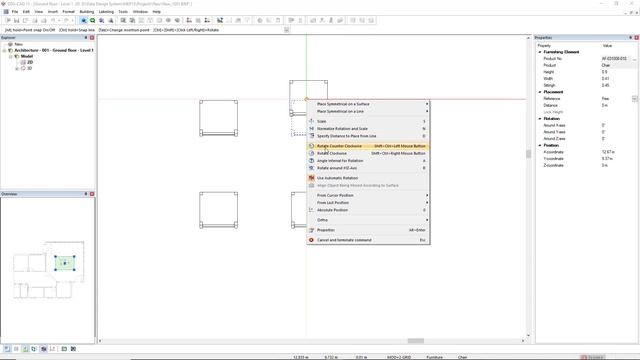Screen dimensions: 640x360
Task: Pin or unpin the Overview panel
Action: [x=86, y=194]
